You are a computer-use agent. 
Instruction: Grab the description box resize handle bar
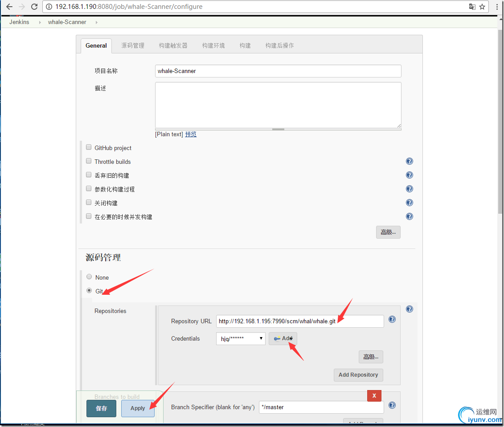coord(278,130)
